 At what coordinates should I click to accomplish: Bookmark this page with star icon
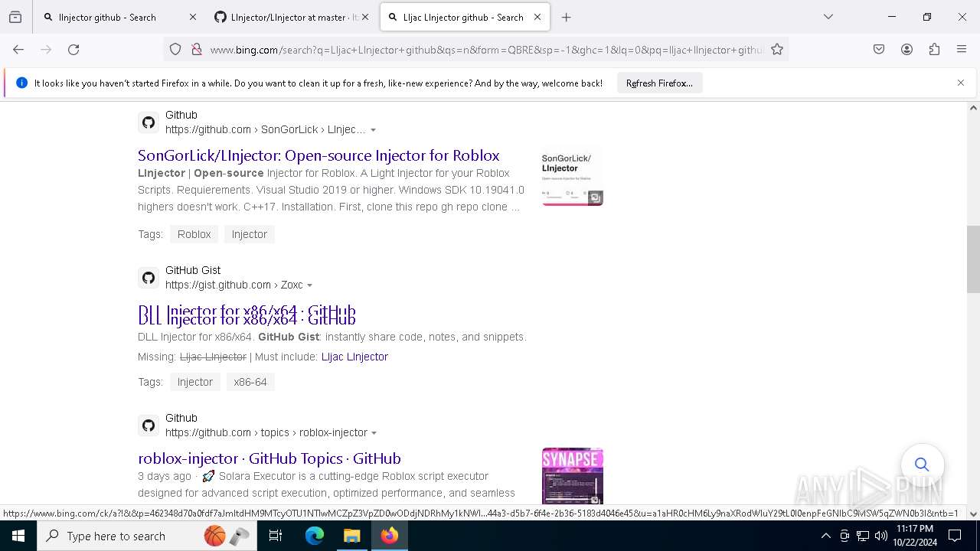coord(777,49)
